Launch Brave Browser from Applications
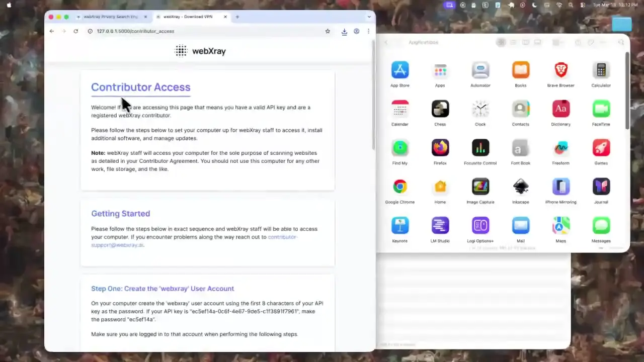The width and height of the screenshot is (644, 362). tap(561, 70)
